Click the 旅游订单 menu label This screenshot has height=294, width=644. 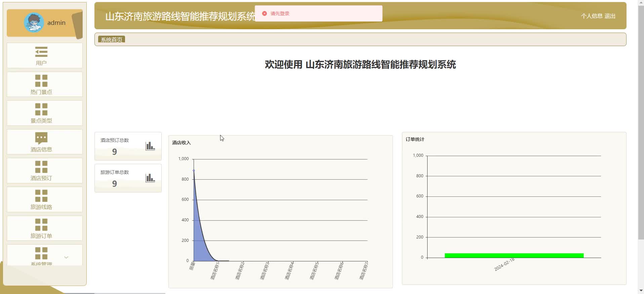coord(41,236)
